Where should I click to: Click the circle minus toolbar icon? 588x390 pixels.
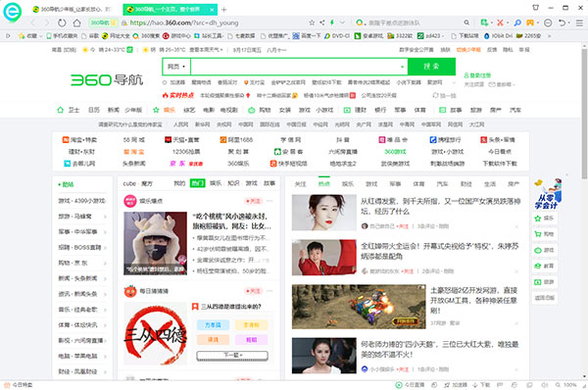(x=548, y=23)
